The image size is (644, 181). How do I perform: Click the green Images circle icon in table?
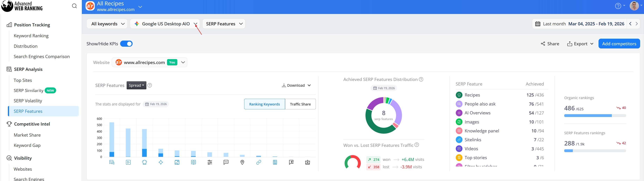[459, 122]
